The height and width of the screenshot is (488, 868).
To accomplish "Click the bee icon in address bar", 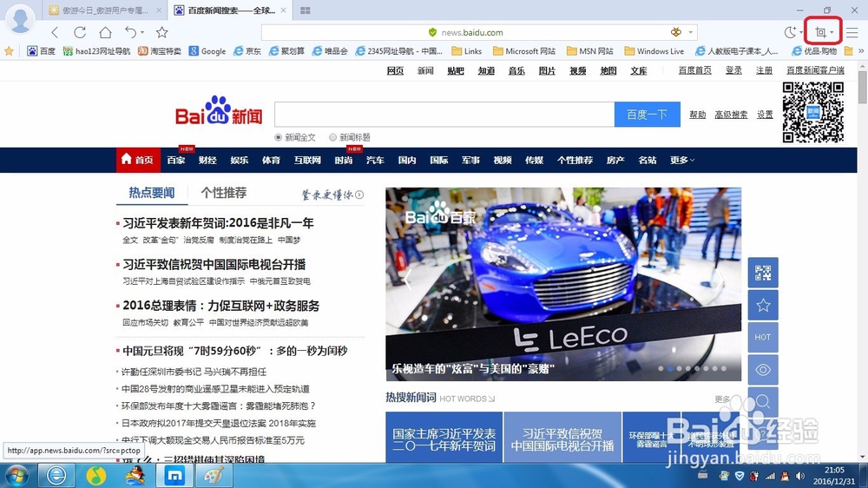I will (676, 32).
